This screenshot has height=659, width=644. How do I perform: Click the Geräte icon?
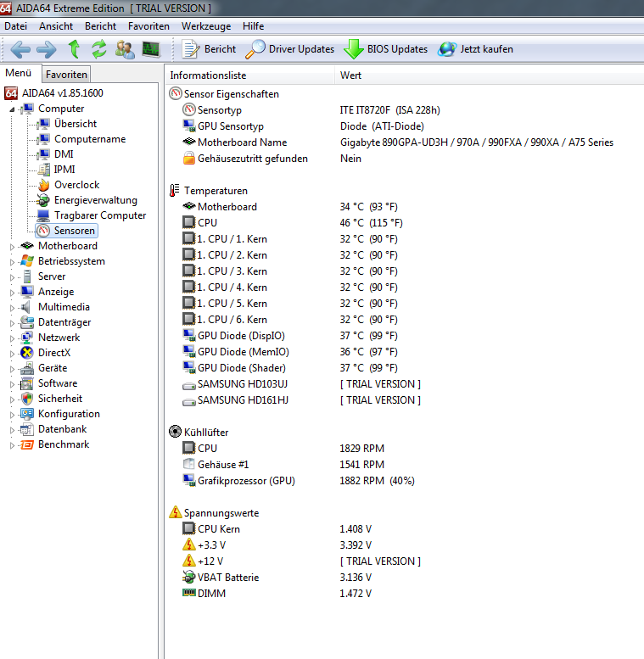27,368
